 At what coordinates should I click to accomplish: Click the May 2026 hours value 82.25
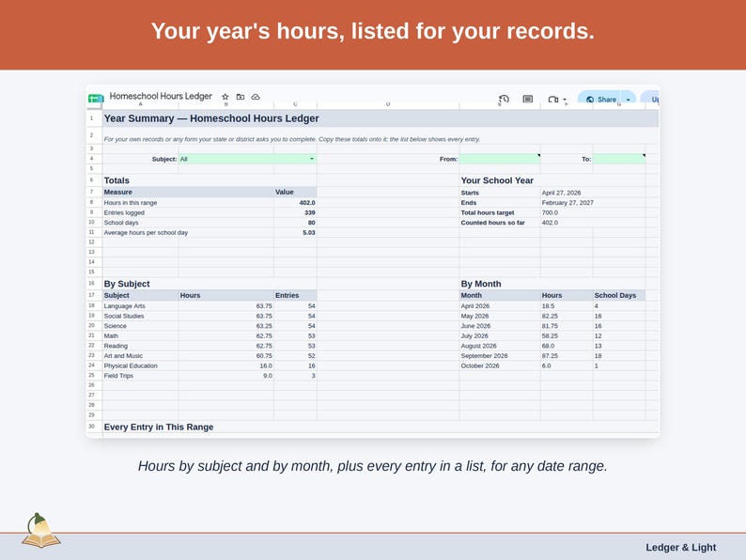tap(550, 316)
